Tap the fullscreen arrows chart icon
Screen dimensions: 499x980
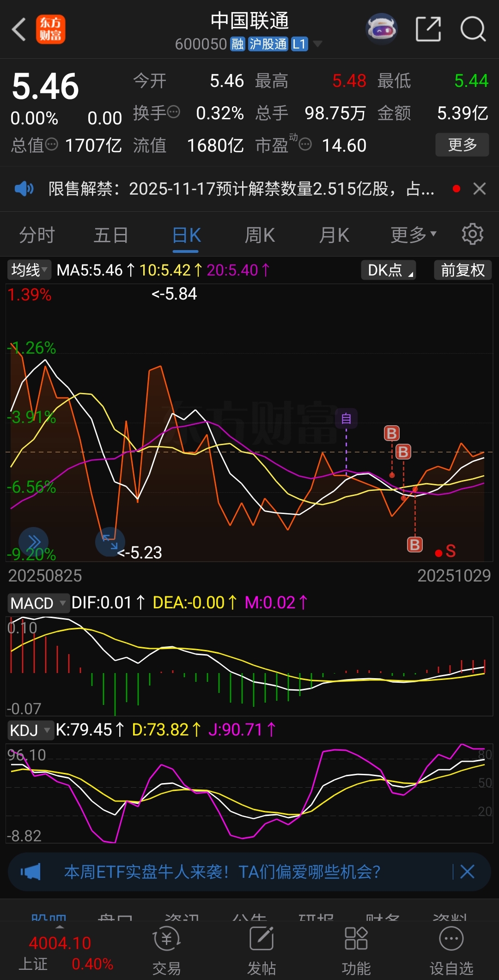110,542
